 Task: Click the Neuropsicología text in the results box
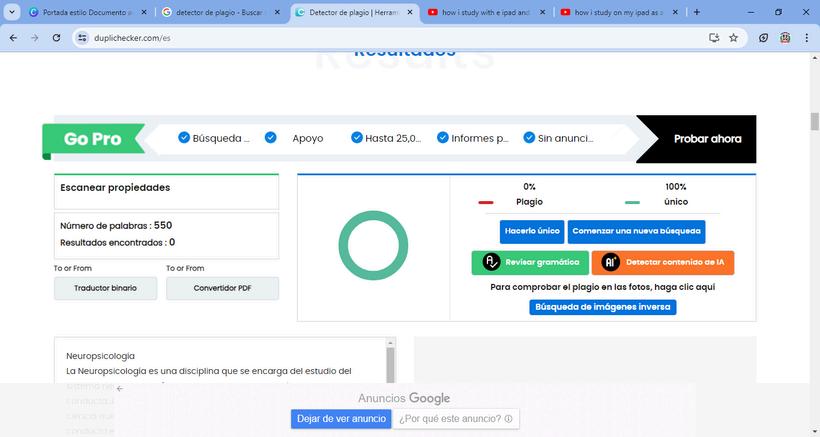pyautogui.click(x=100, y=356)
